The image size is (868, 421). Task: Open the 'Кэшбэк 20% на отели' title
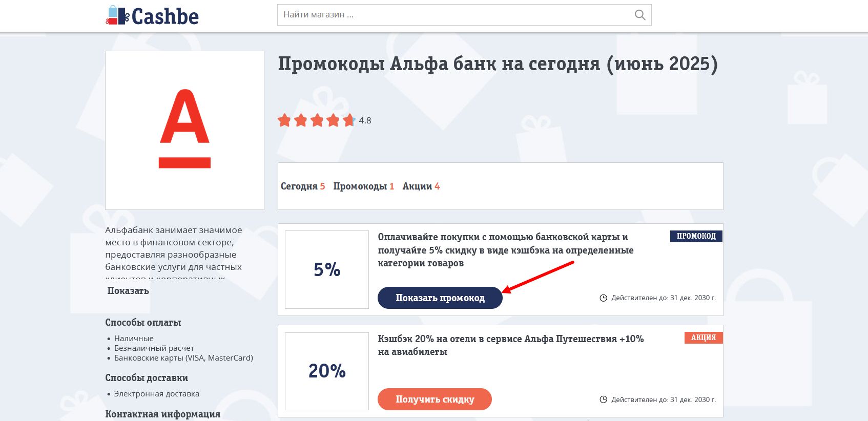511,345
